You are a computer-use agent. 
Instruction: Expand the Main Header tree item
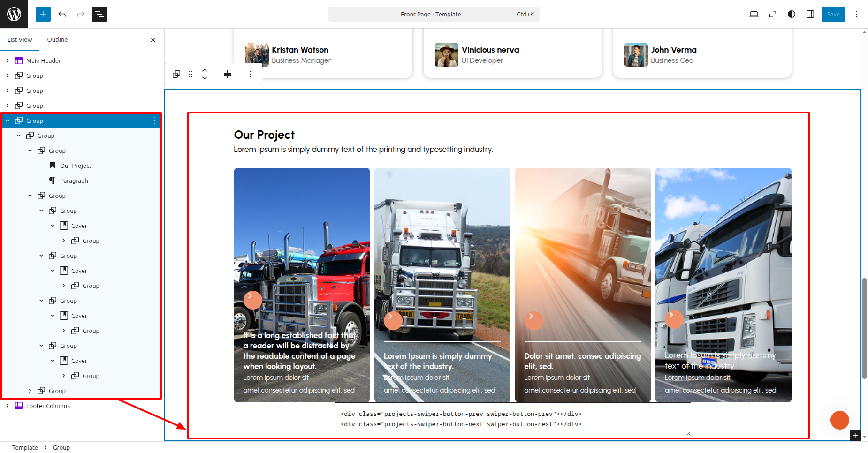click(8, 60)
